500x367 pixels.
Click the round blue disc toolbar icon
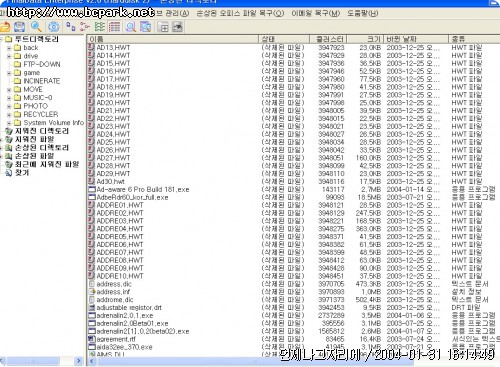pos(54,27)
